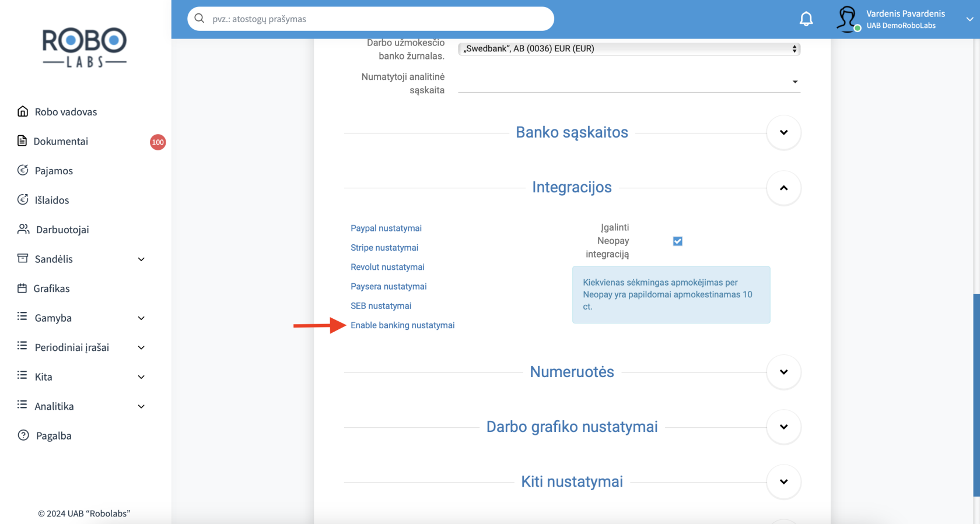980x524 pixels.
Task: Click the Robo vadovas home icon
Action: pyautogui.click(x=23, y=111)
